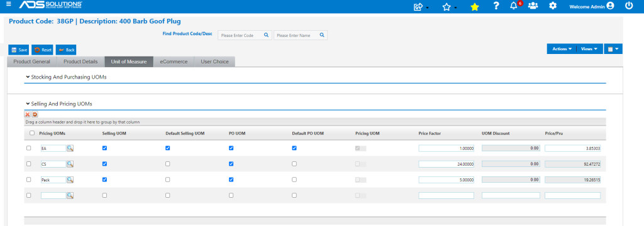644x226 pixels.
Task: Enable Default Selling UOM for Pack
Action: (167, 180)
